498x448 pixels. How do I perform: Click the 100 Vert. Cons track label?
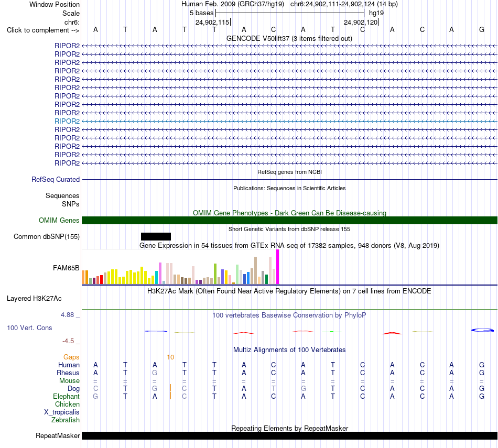(x=29, y=327)
